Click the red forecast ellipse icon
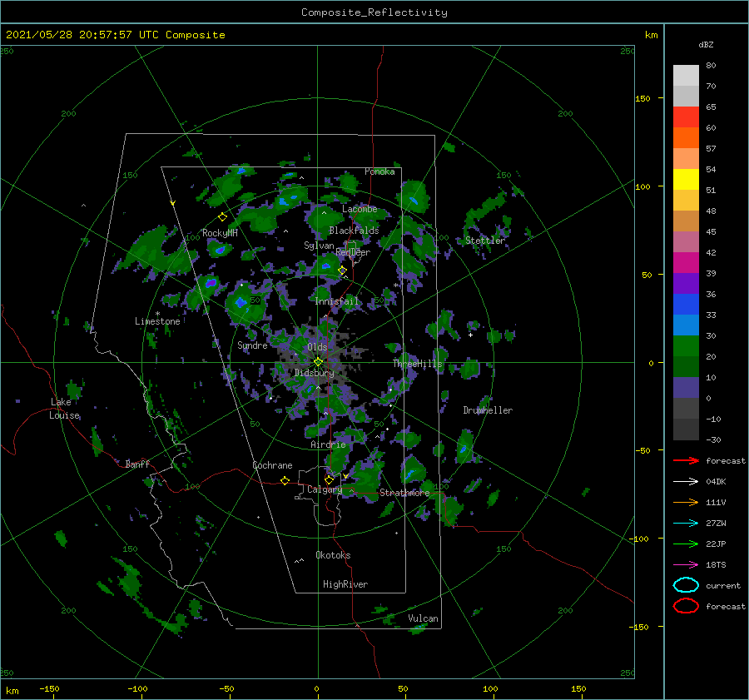 [x=686, y=606]
